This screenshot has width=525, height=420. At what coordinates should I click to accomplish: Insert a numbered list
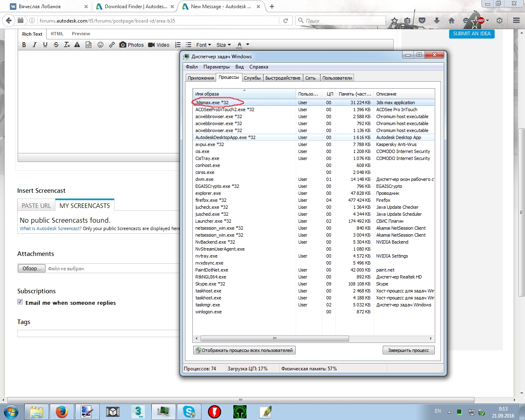pyautogui.click(x=178, y=45)
